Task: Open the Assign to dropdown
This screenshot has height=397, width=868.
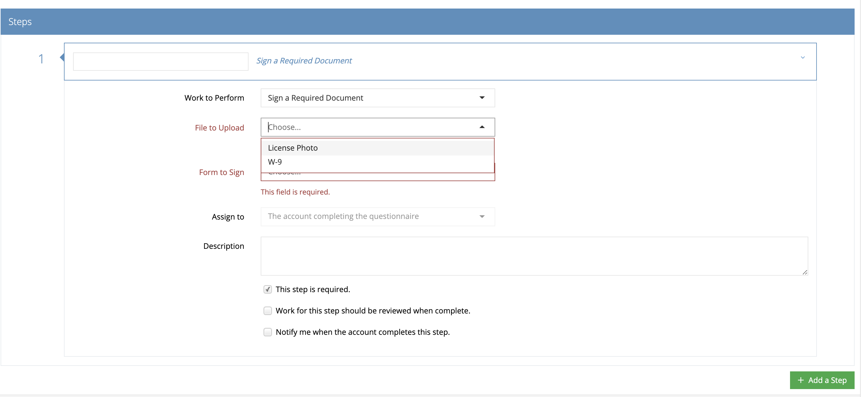Action: (377, 216)
